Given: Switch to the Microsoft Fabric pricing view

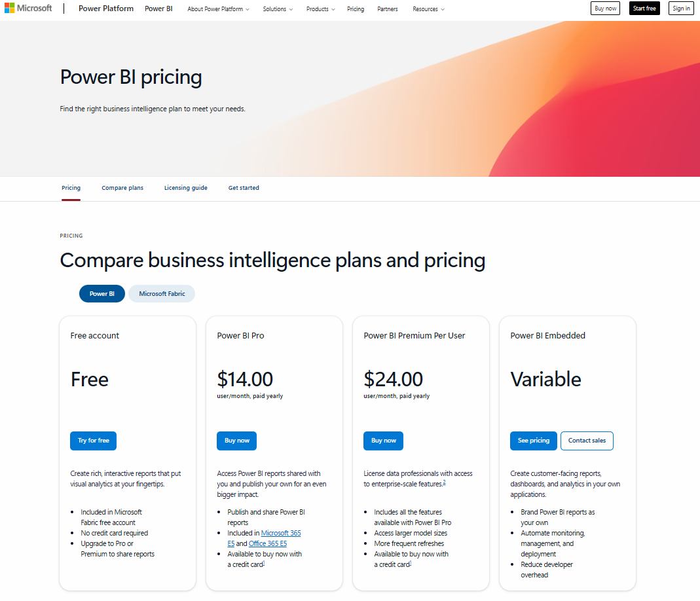Looking at the screenshot, I should click(x=161, y=293).
